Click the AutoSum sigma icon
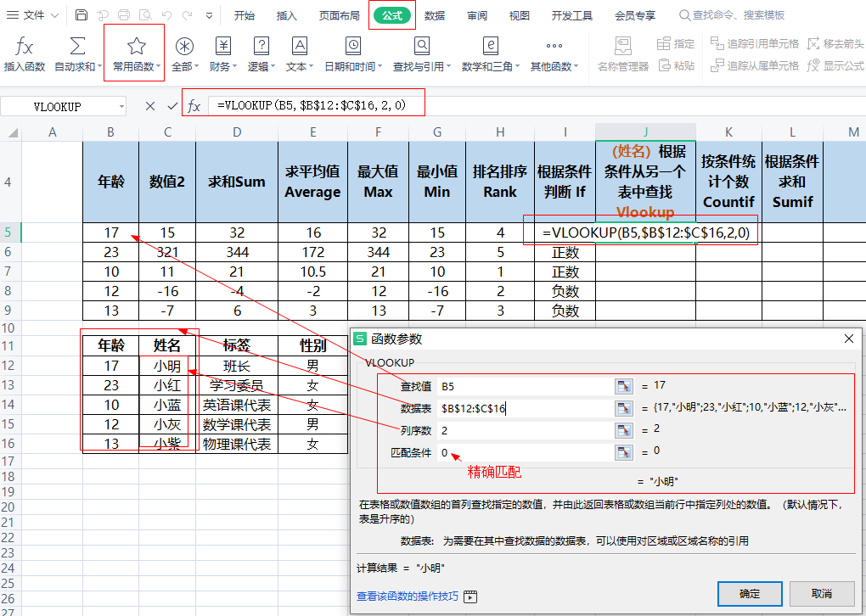The height and width of the screenshot is (616, 866). coord(76,47)
